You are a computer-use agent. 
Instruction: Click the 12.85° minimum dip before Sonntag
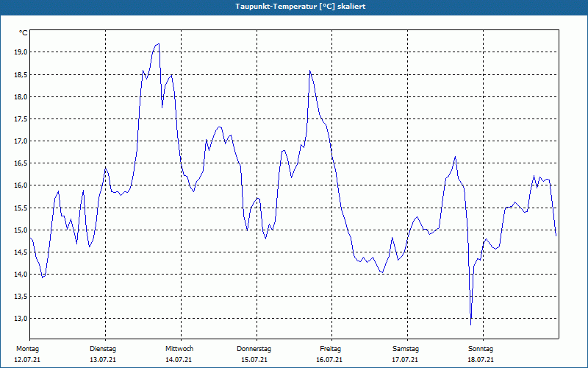(x=470, y=325)
